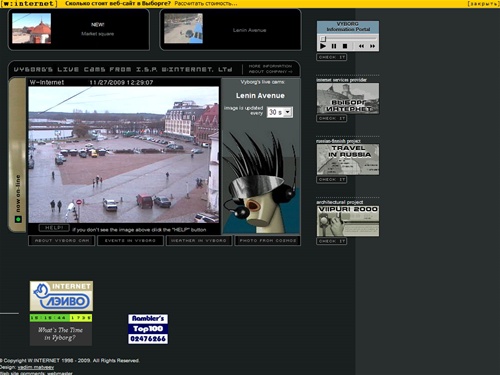Open update interval dropdown showing 30 s

pyautogui.click(x=280, y=112)
